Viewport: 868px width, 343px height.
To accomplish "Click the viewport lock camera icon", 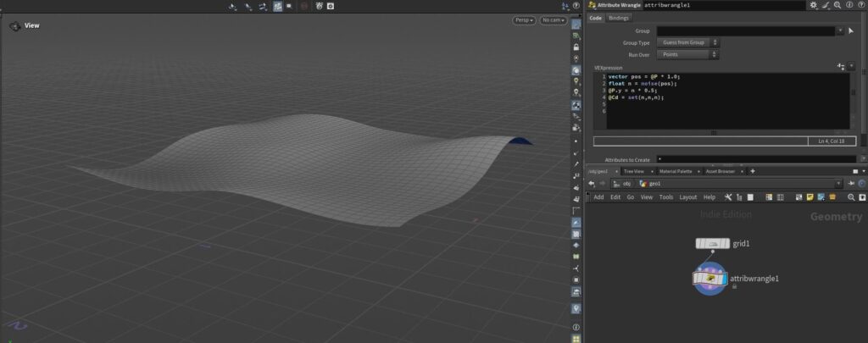I will coord(576,48).
